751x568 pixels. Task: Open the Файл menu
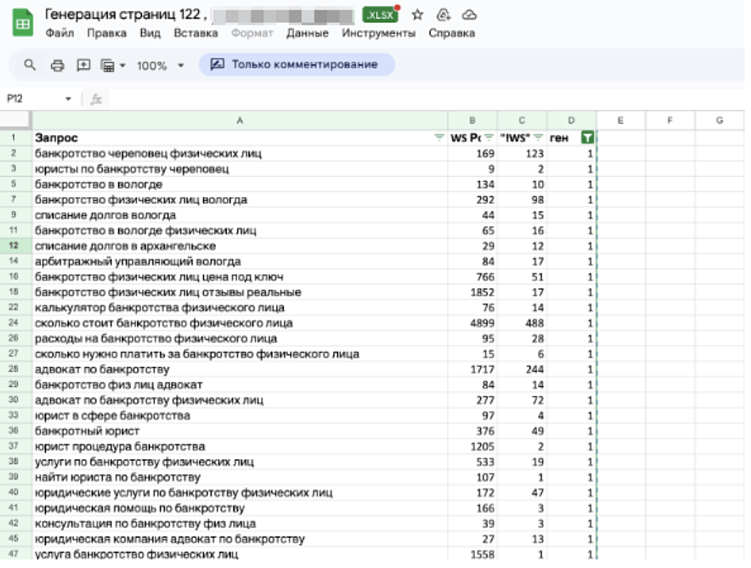(59, 33)
